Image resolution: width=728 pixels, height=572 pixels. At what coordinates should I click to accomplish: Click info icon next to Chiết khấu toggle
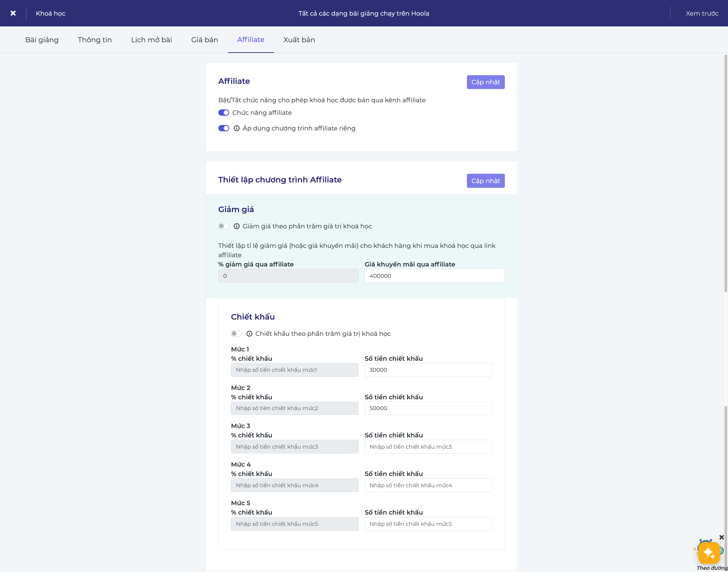pos(249,333)
